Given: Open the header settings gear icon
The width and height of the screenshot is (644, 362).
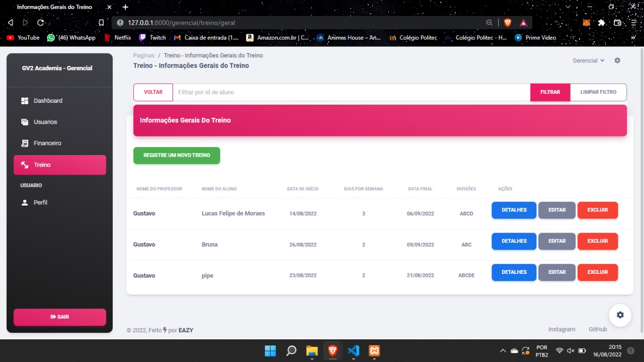Looking at the screenshot, I should 617,60.
